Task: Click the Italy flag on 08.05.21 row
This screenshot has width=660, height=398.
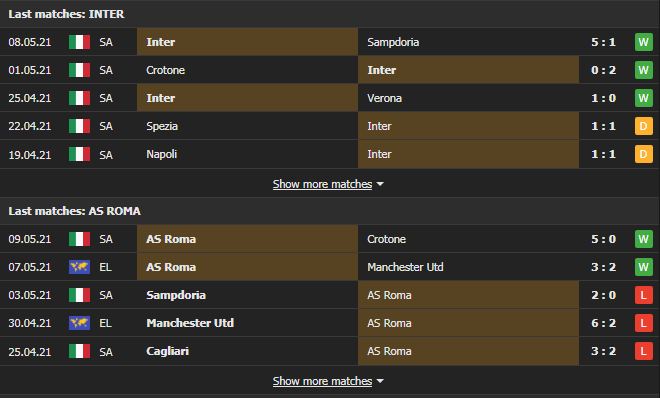Action: tap(80, 42)
